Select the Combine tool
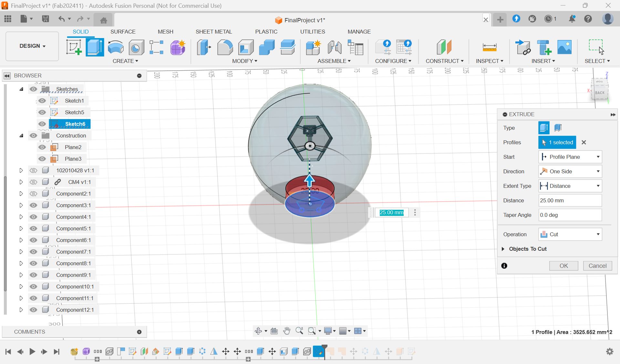Screen dimensions: 620x364 tap(267, 47)
